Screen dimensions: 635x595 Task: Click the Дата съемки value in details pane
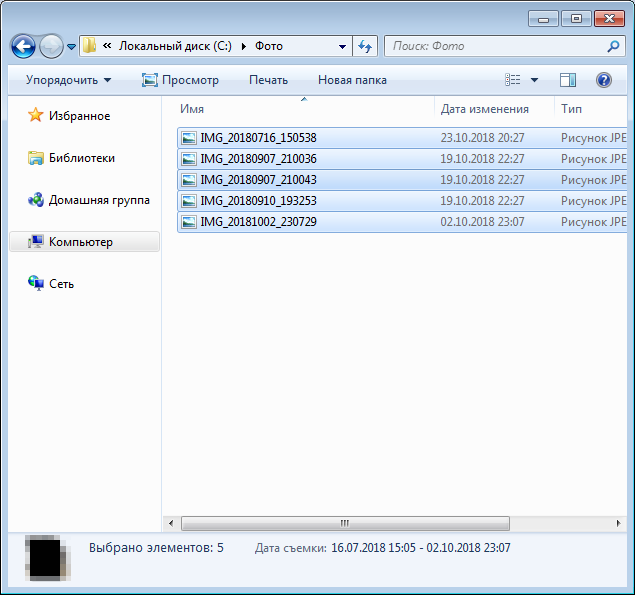click(x=421, y=548)
